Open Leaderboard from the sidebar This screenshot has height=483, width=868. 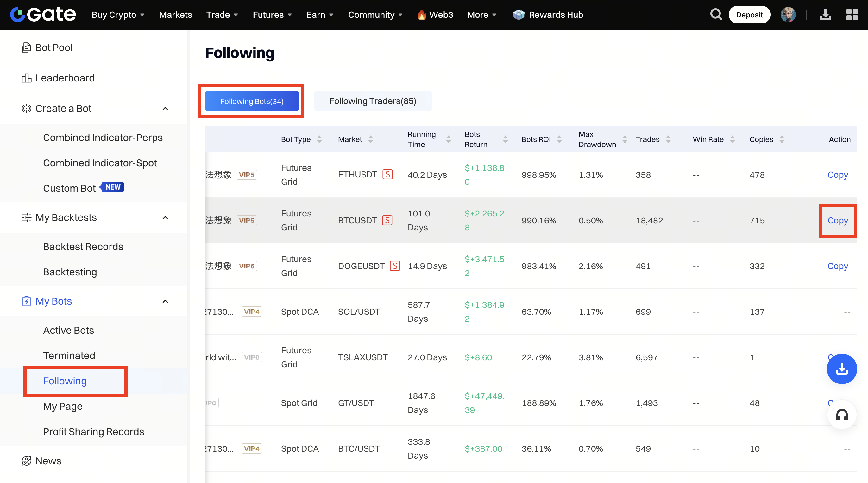[65, 78]
